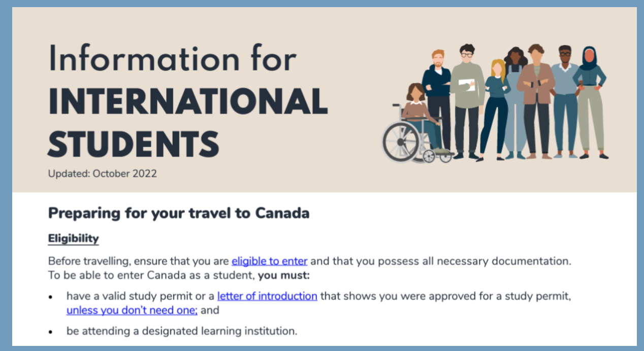Screen dimensions: 644x351
Task: Open "unless you don't need one;" link
Action: (x=132, y=310)
